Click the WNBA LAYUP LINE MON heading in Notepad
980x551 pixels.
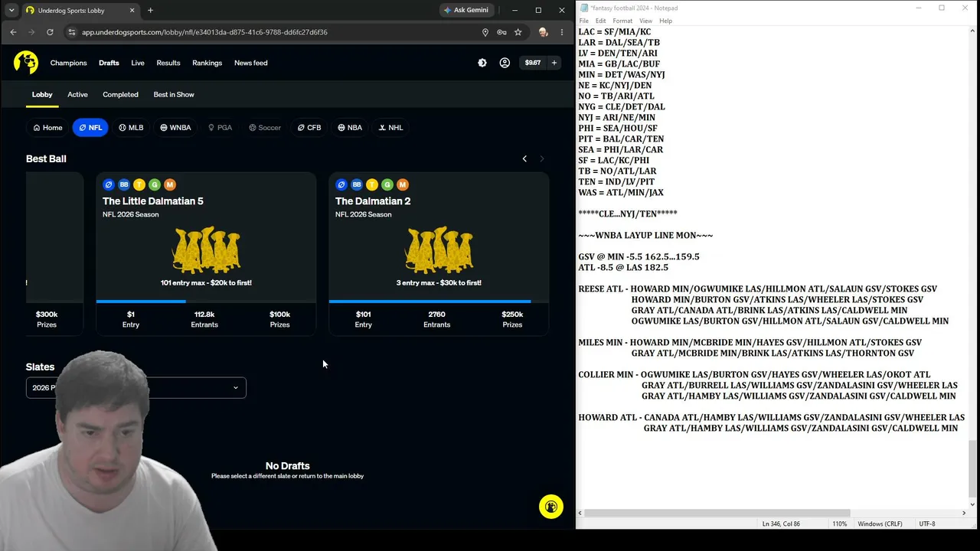click(x=645, y=236)
